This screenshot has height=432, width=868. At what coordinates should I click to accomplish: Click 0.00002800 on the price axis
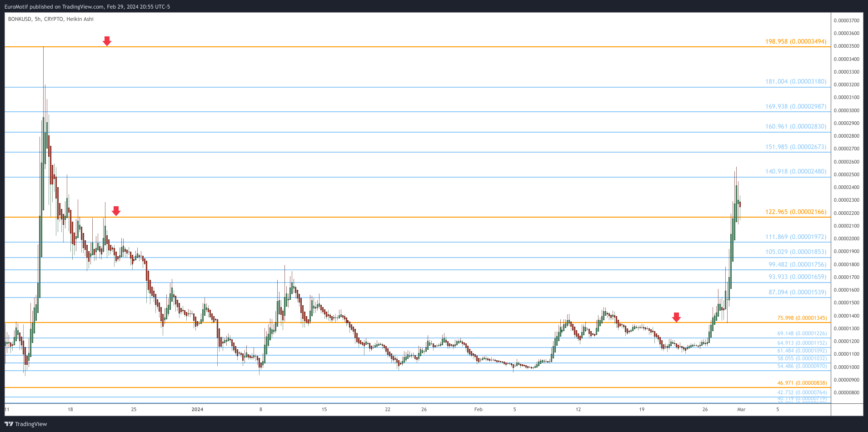tap(847, 136)
